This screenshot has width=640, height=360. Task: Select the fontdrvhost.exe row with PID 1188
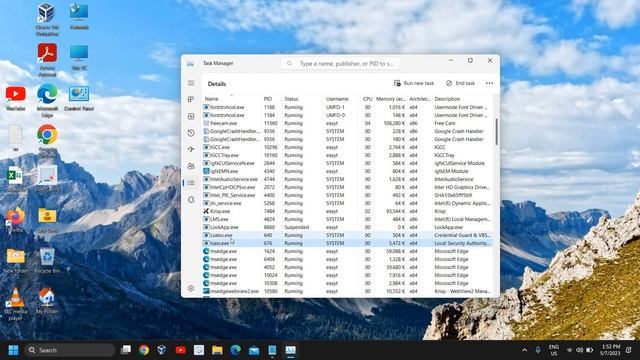[347, 107]
